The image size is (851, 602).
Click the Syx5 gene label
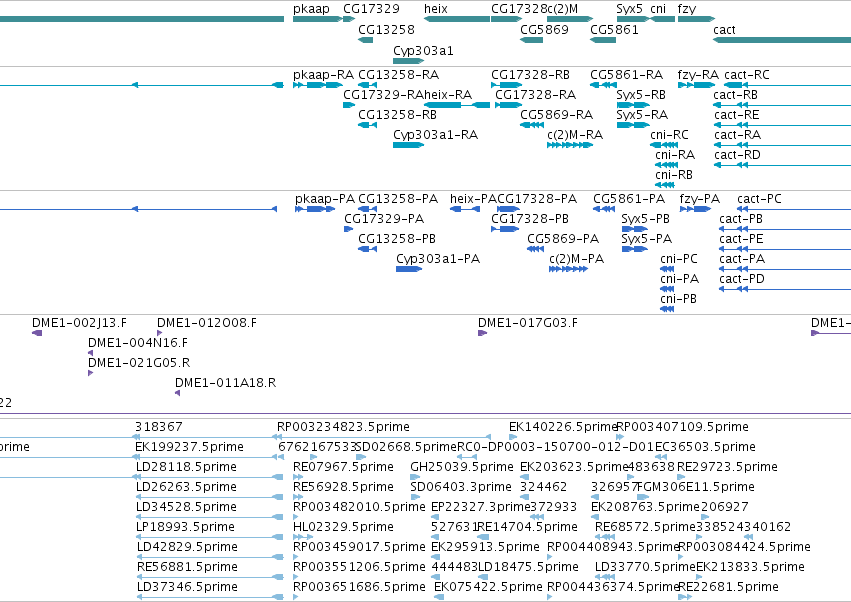pos(630,9)
